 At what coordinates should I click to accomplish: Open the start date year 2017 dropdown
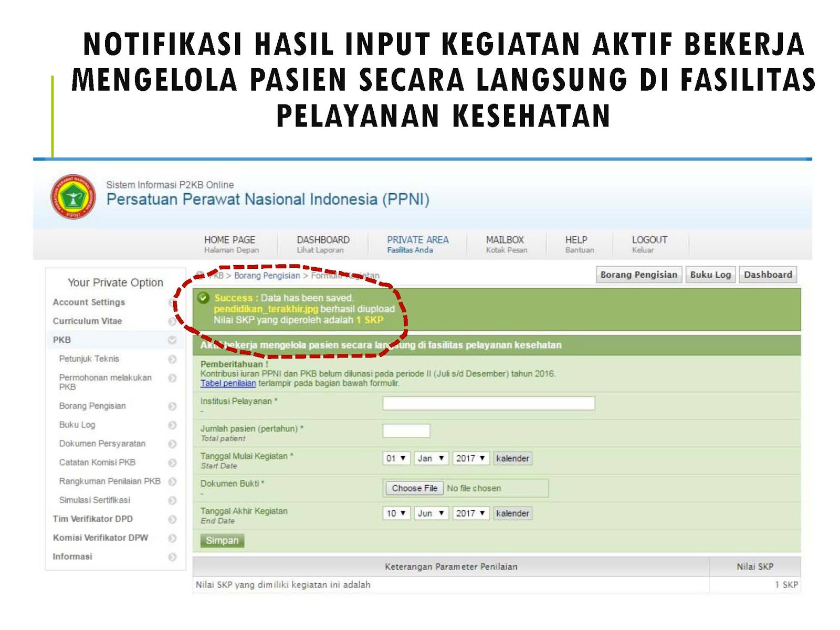[471, 458]
